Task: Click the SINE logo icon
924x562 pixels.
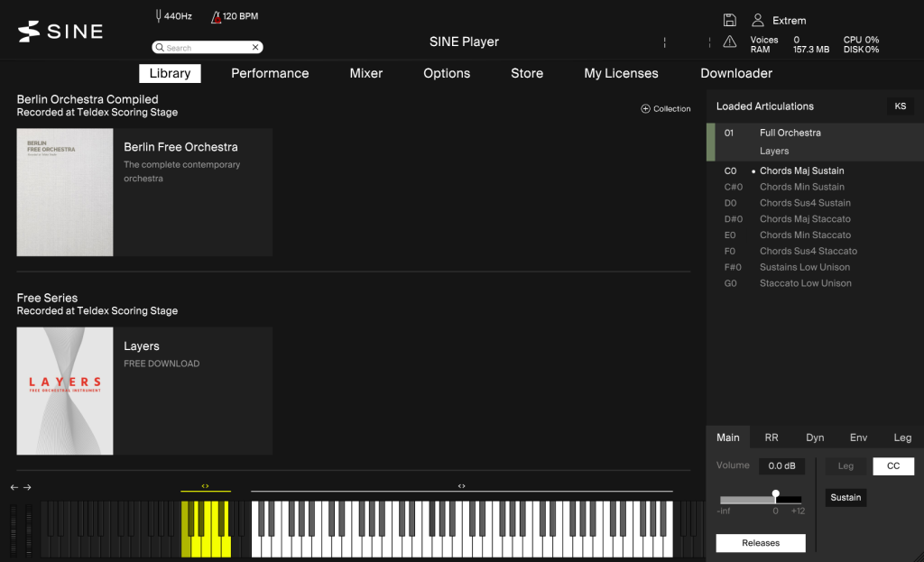Action: [28, 32]
